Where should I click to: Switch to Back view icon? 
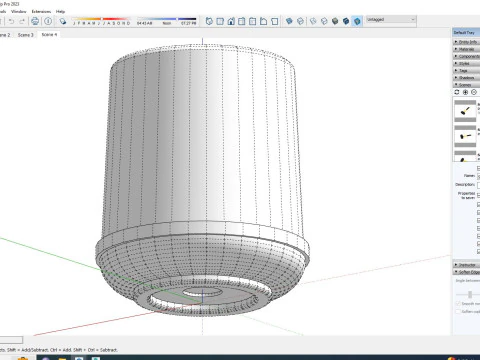(253, 21)
